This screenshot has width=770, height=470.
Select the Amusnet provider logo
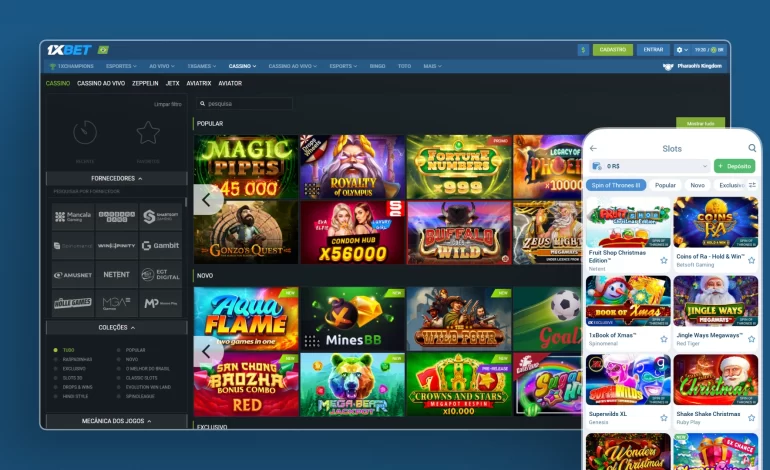[73, 275]
